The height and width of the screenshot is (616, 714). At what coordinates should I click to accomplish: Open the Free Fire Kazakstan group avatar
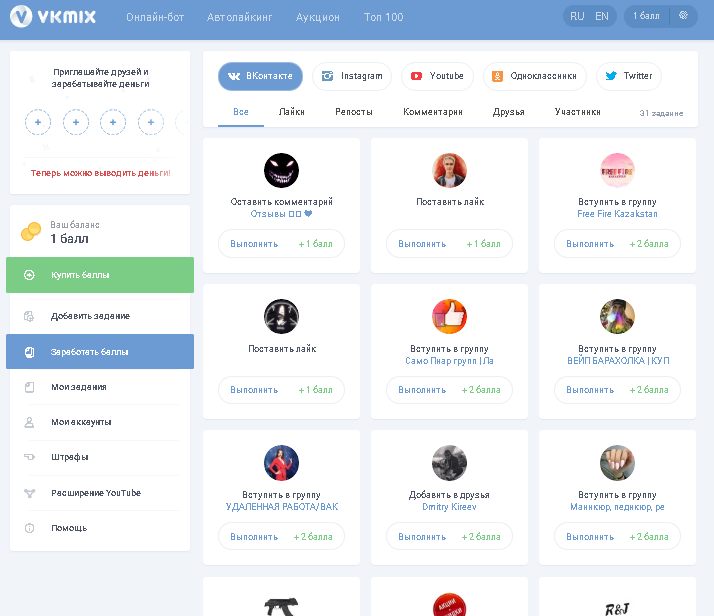point(617,170)
